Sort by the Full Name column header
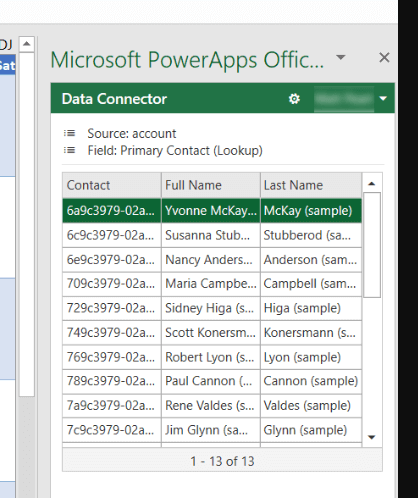Image resolution: width=418 pixels, height=498 pixels. pos(211,185)
